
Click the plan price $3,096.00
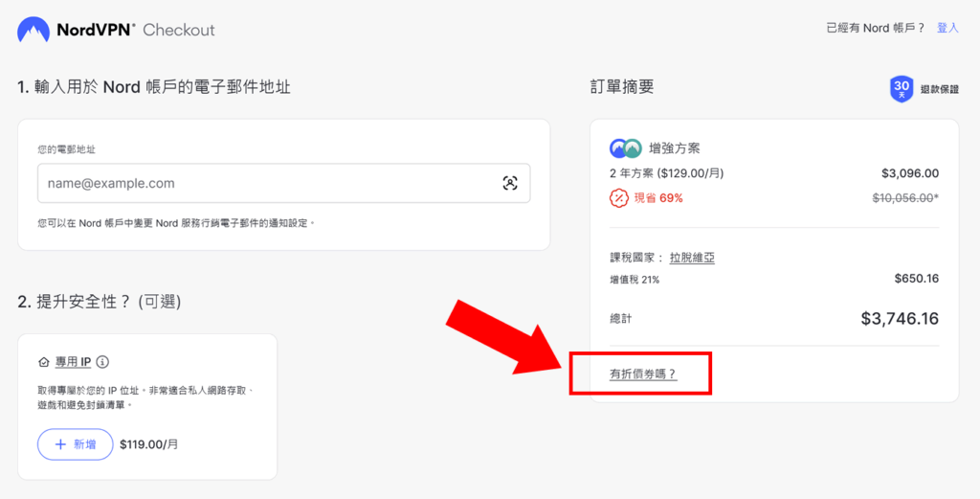pos(910,173)
